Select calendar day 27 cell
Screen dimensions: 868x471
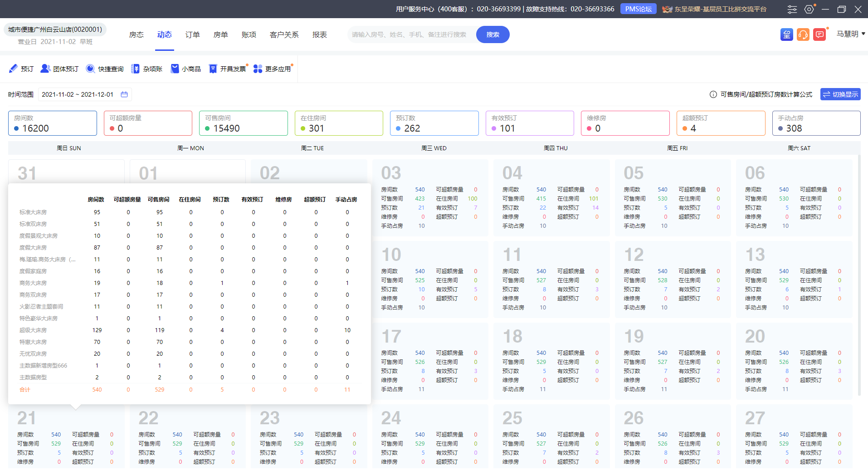(794, 436)
